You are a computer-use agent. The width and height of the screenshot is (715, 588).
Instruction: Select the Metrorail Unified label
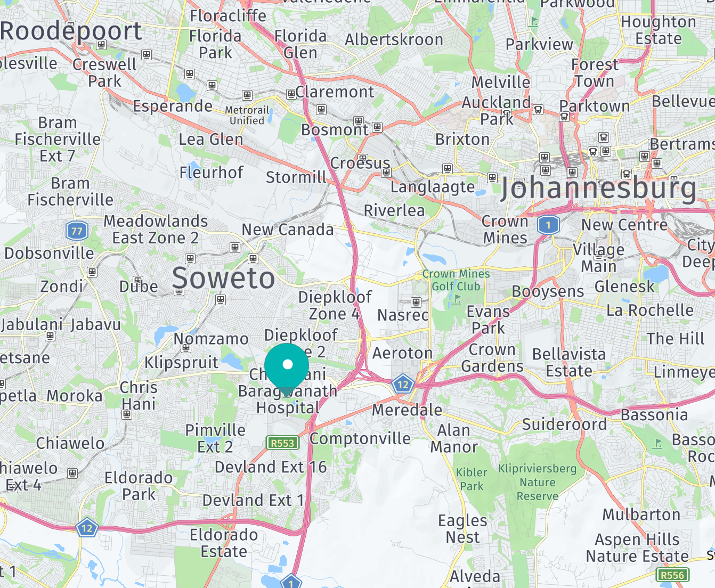(x=247, y=115)
